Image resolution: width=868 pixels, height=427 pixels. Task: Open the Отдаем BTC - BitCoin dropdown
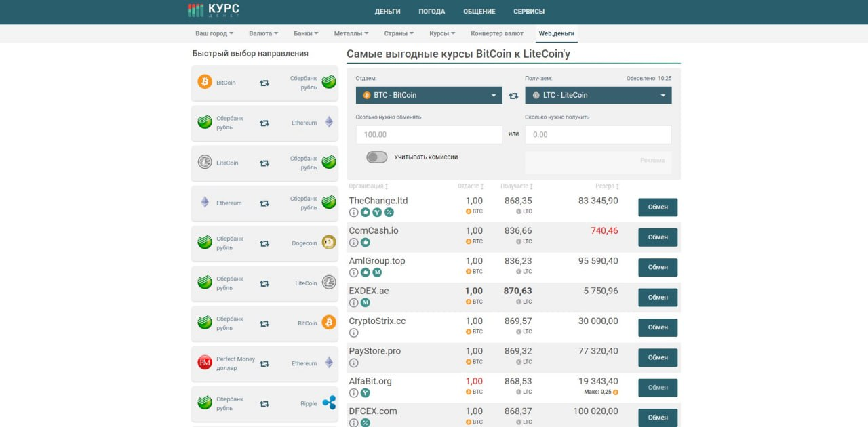(x=429, y=95)
